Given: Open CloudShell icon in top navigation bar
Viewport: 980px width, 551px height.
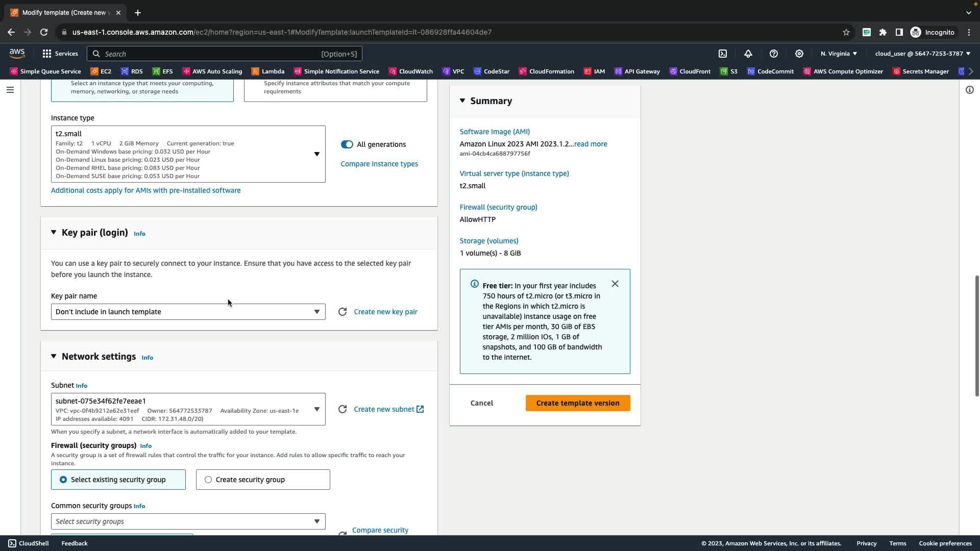Looking at the screenshot, I should pos(723,54).
